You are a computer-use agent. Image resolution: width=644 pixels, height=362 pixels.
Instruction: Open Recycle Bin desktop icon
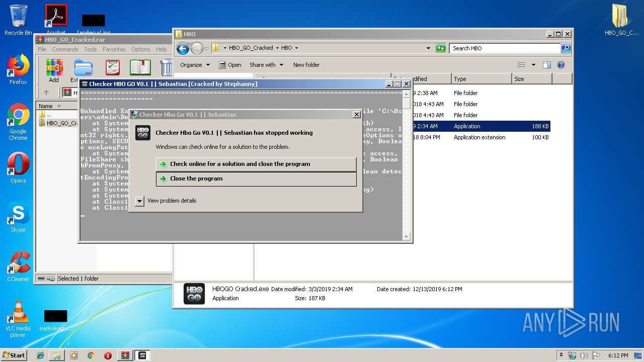coord(18,20)
